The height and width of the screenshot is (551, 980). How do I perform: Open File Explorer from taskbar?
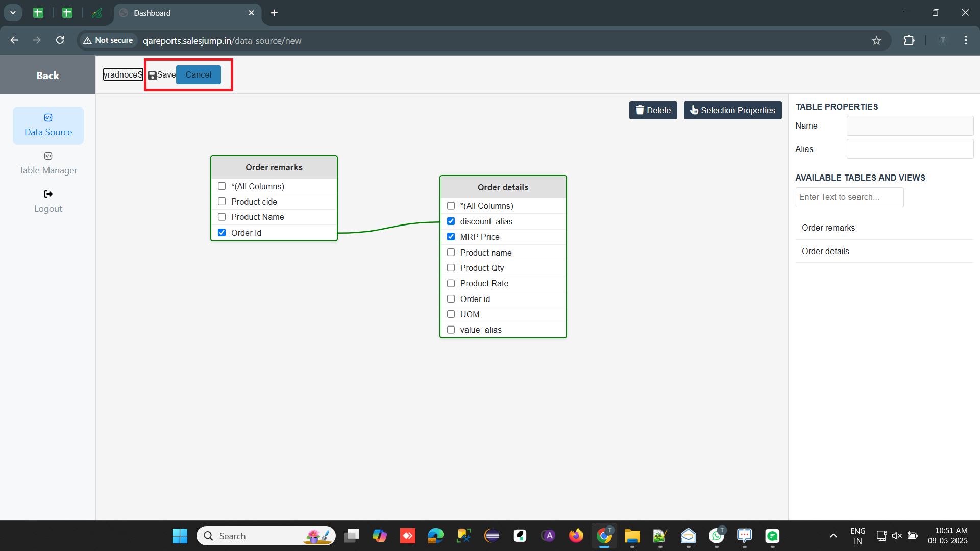click(632, 536)
